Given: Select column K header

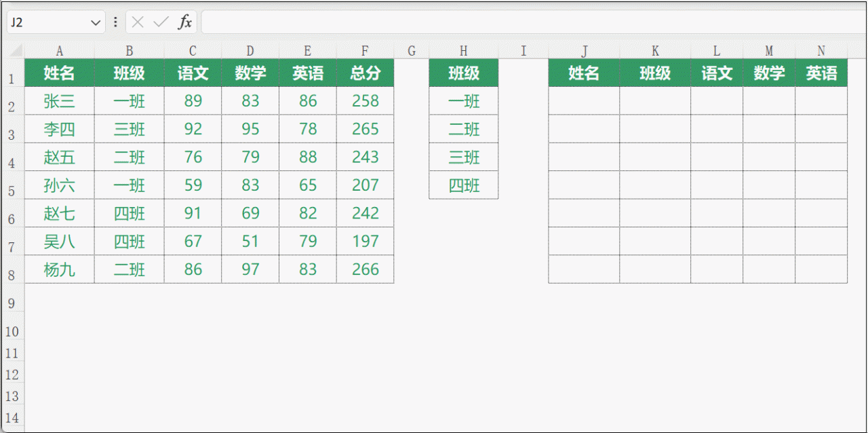Looking at the screenshot, I should pos(655,51).
